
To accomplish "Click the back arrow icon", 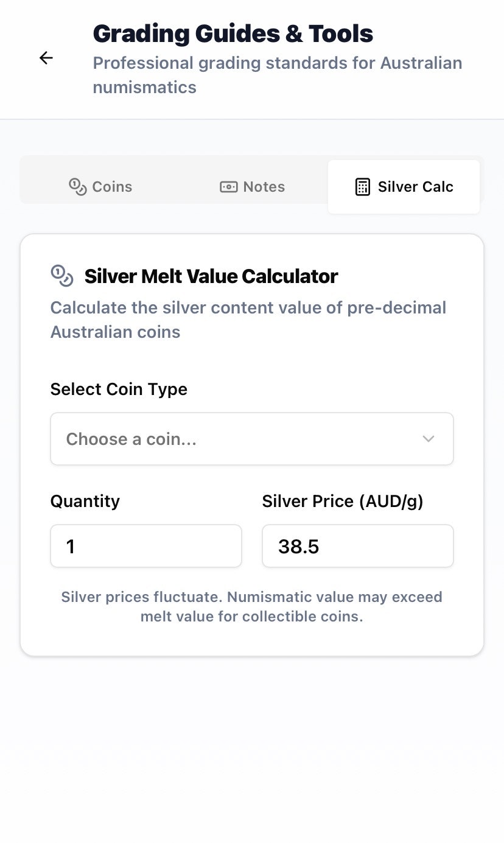I will coord(46,57).
